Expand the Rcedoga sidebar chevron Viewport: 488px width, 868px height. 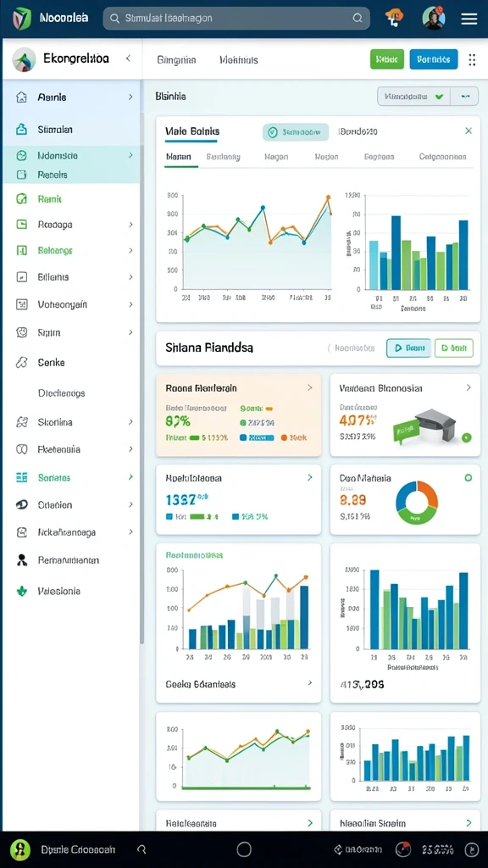coord(130,225)
